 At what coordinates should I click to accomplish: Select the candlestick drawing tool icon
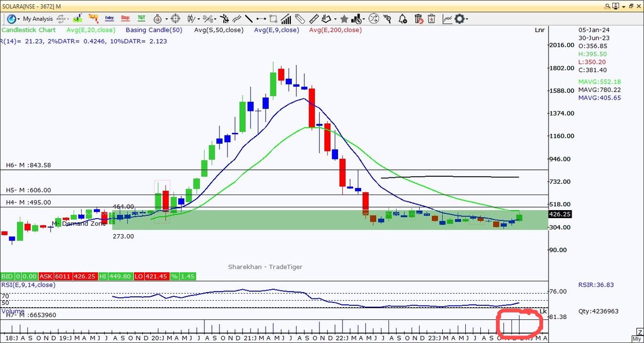pyautogui.click(x=190, y=19)
